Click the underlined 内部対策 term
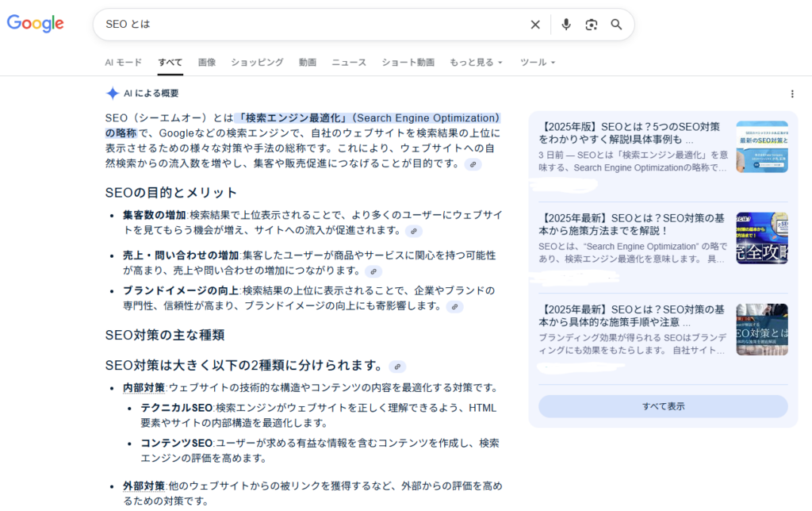Screen dimensions: 812x511 coord(144,388)
